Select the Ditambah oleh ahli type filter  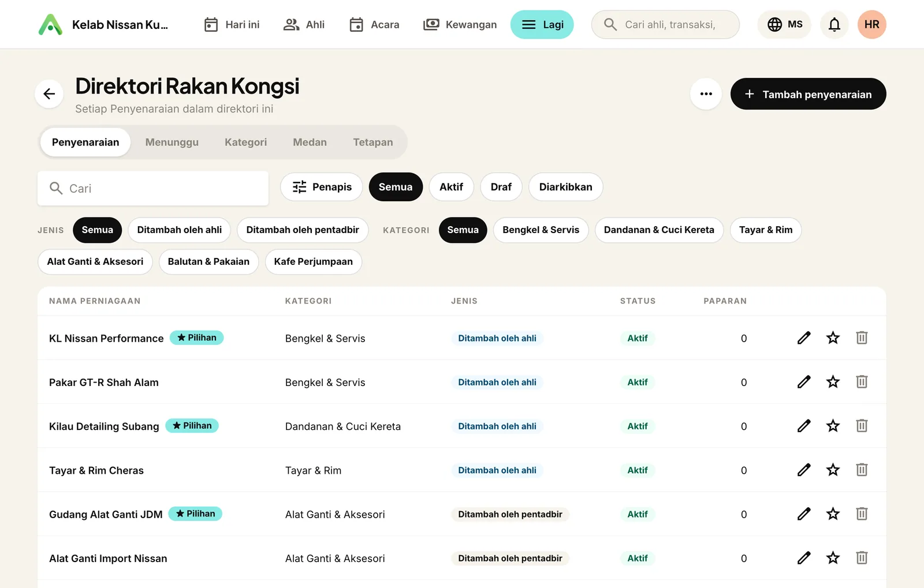click(180, 230)
